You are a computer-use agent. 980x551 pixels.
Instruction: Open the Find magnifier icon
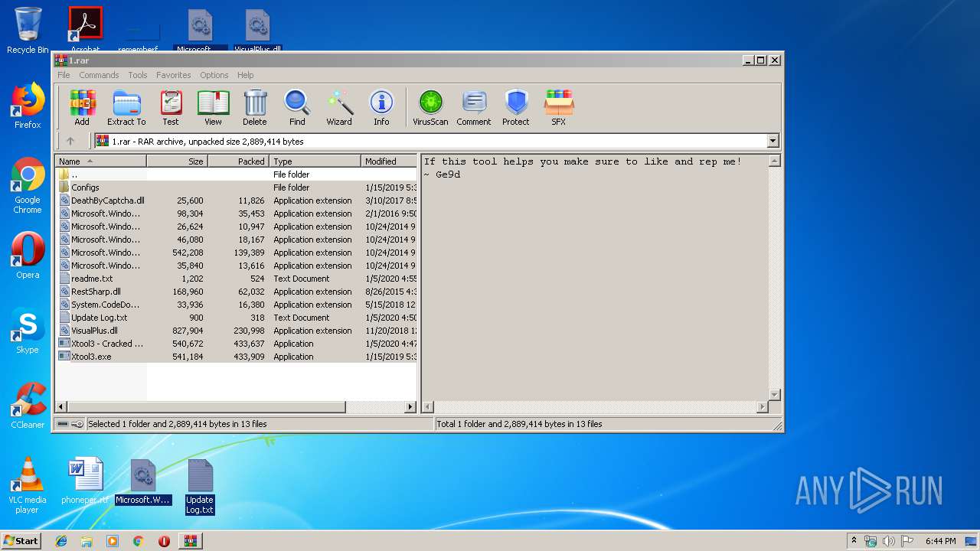point(297,108)
